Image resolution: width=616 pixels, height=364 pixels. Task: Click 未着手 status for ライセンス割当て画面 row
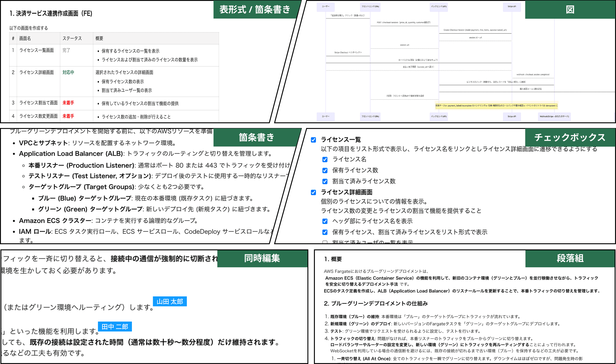coord(68,103)
